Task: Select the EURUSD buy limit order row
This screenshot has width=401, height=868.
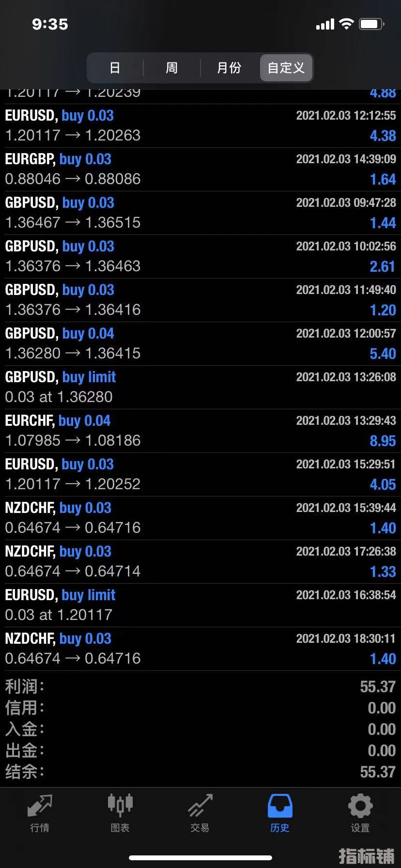Action: [x=200, y=605]
